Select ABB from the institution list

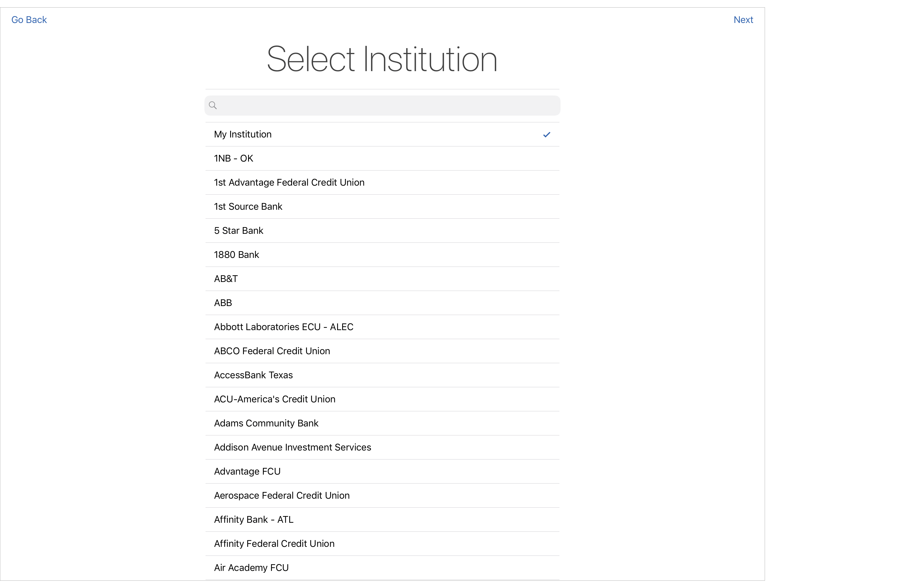(x=223, y=303)
